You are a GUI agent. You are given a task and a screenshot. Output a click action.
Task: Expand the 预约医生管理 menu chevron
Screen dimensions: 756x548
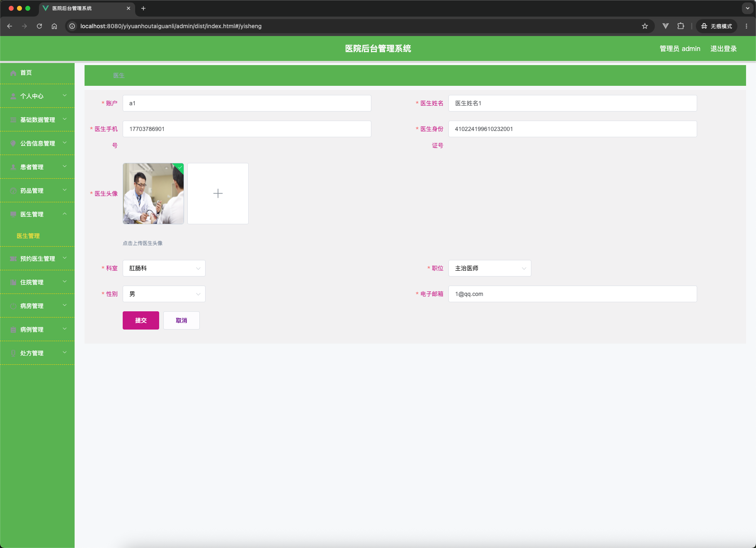coord(65,258)
